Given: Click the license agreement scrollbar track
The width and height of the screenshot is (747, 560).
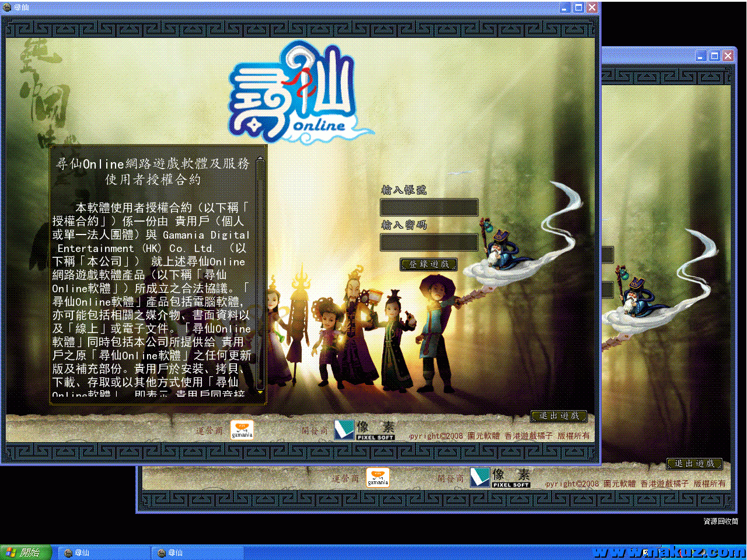Looking at the screenshot, I should click(x=260, y=275).
